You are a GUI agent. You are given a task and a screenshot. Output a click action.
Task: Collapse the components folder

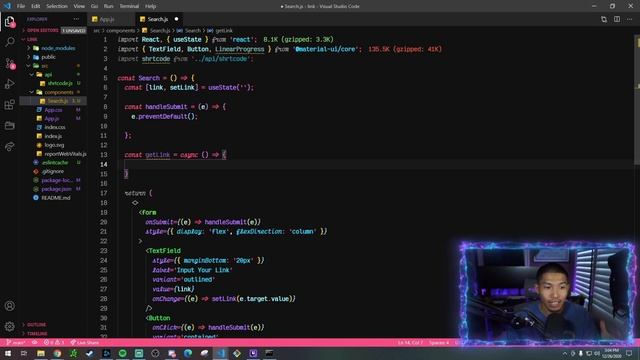pos(58,92)
